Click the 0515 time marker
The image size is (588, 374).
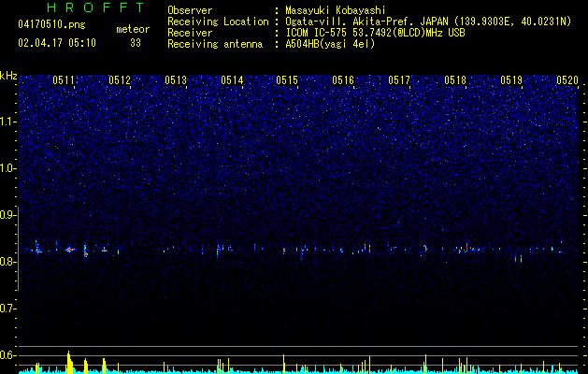coord(287,79)
